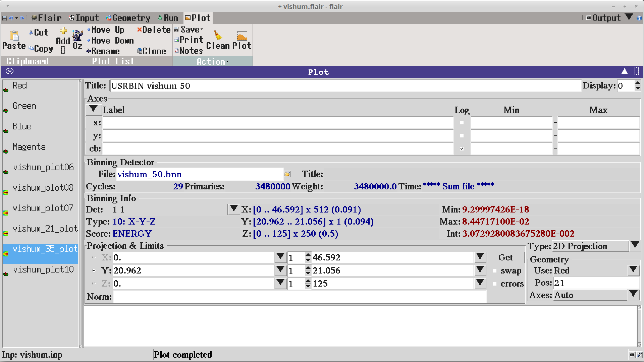Toggle Log checkbox for cb axis
The height and width of the screenshot is (362, 644).
pyautogui.click(x=462, y=148)
